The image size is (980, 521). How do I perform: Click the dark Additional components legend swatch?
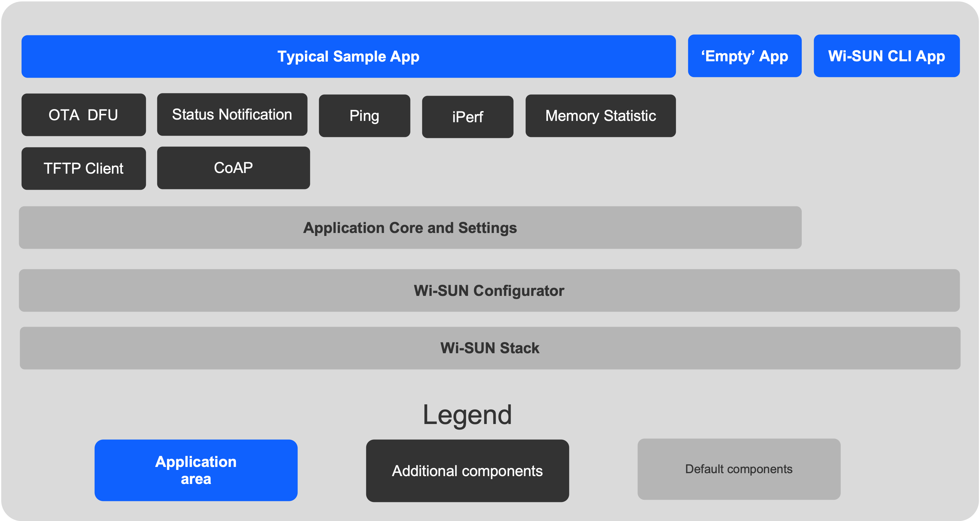(x=467, y=471)
